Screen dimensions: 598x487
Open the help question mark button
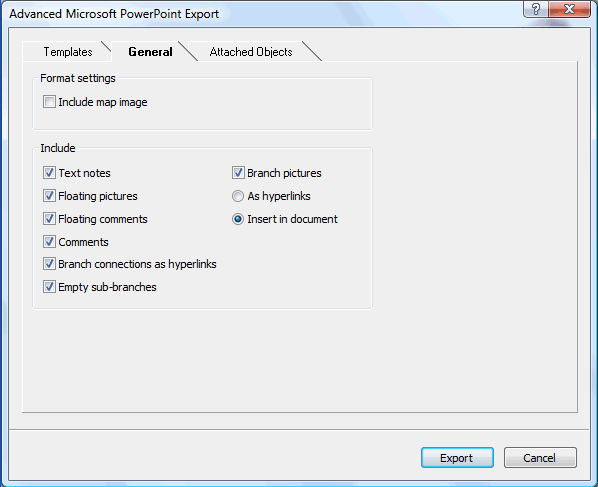[x=536, y=9]
